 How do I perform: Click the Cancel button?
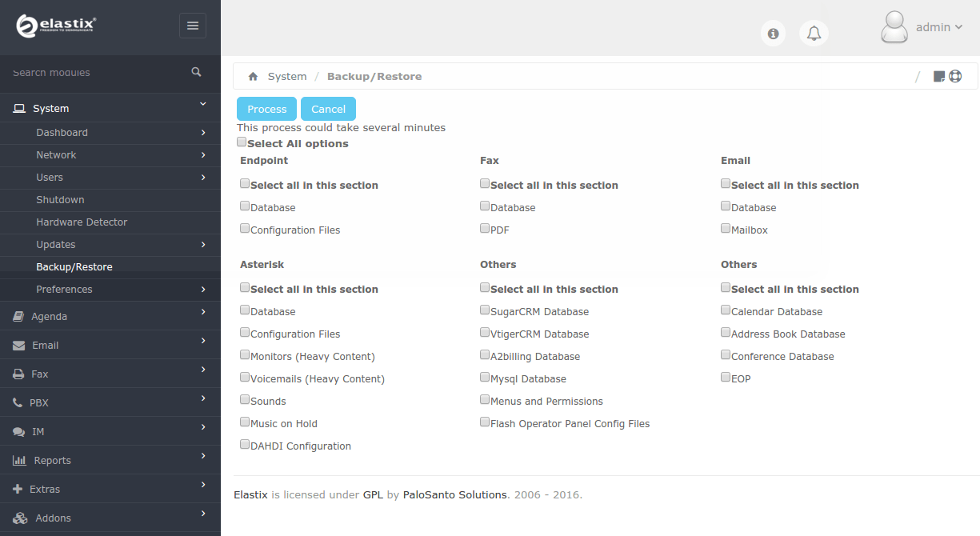pyautogui.click(x=328, y=109)
